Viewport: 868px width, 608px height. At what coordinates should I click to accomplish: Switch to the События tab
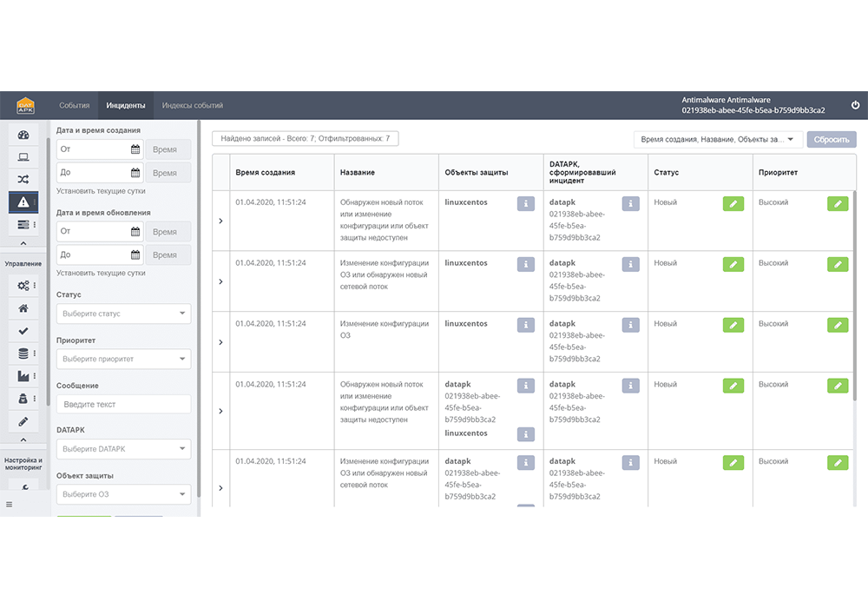click(75, 105)
